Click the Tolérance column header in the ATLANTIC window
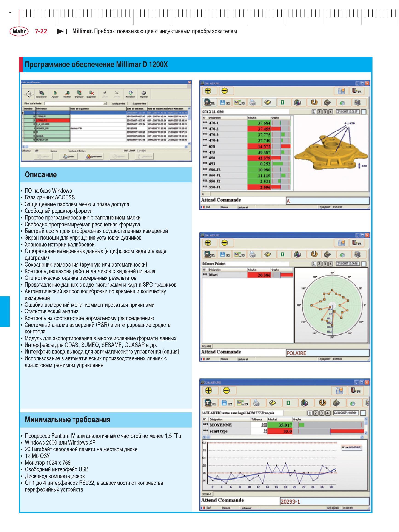This screenshot has height=532, width=399. click(x=259, y=419)
